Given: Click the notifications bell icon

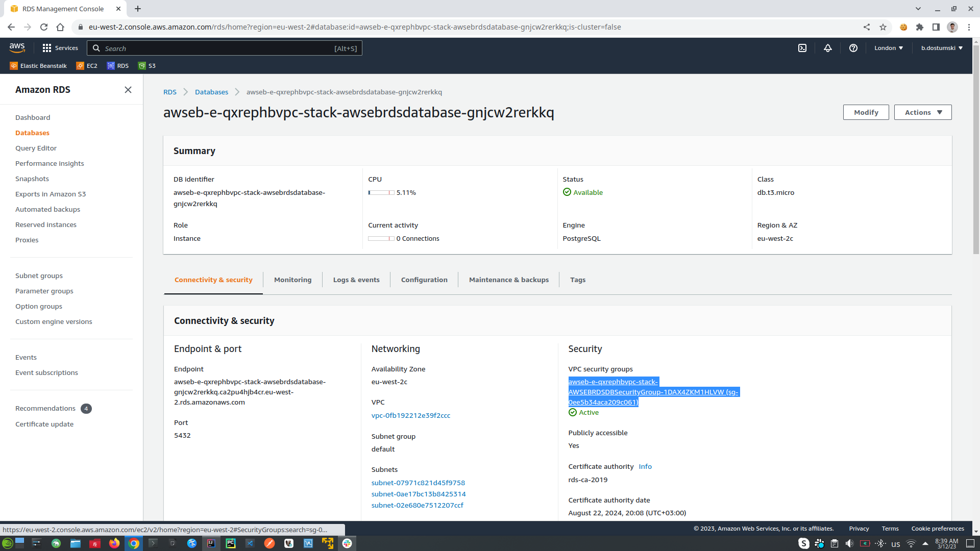Looking at the screenshot, I should pyautogui.click(x=827, y=48).
